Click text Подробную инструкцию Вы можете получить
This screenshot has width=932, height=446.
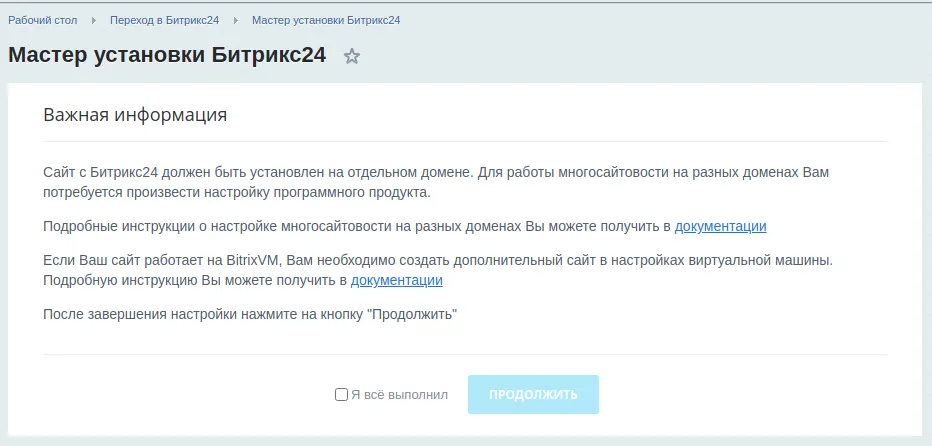[x=195, y=280]
